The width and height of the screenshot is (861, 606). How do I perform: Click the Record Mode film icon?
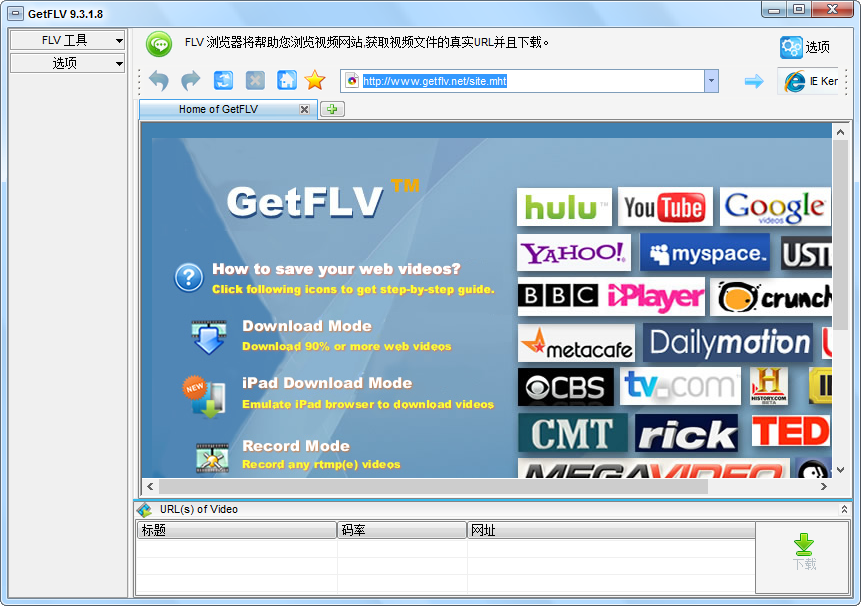coord(212,458)
